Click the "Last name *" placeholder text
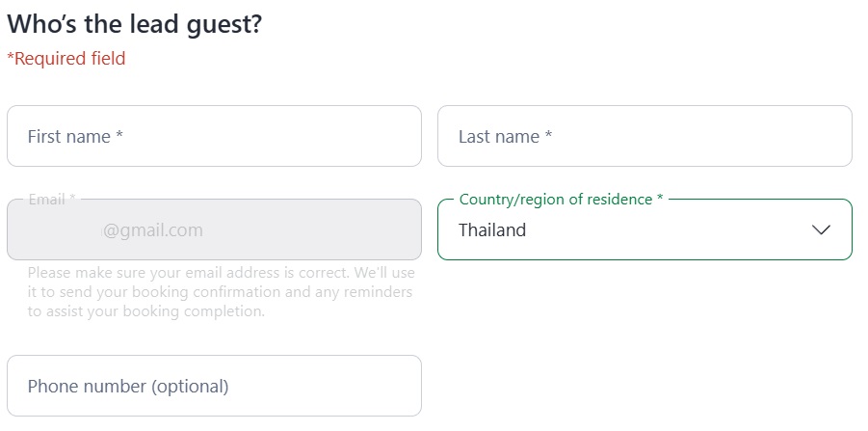The image size is (868, 431). [505, 137]
